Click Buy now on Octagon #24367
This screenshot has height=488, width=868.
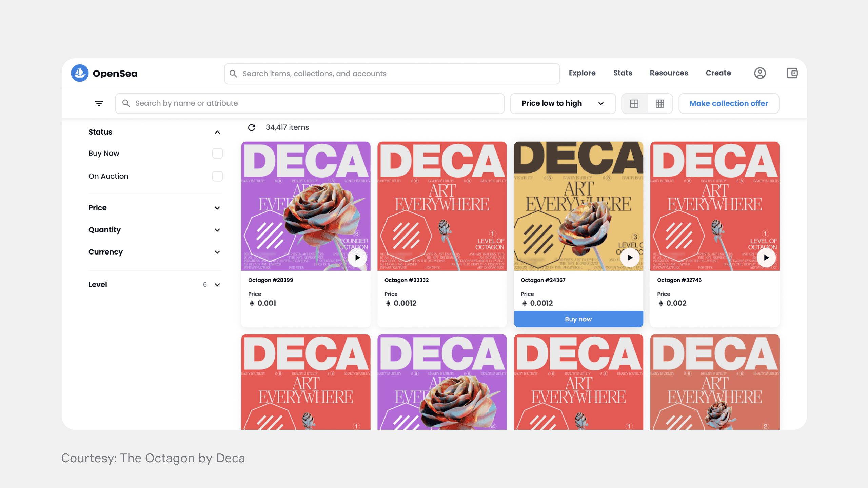click(x=578, y=319)
